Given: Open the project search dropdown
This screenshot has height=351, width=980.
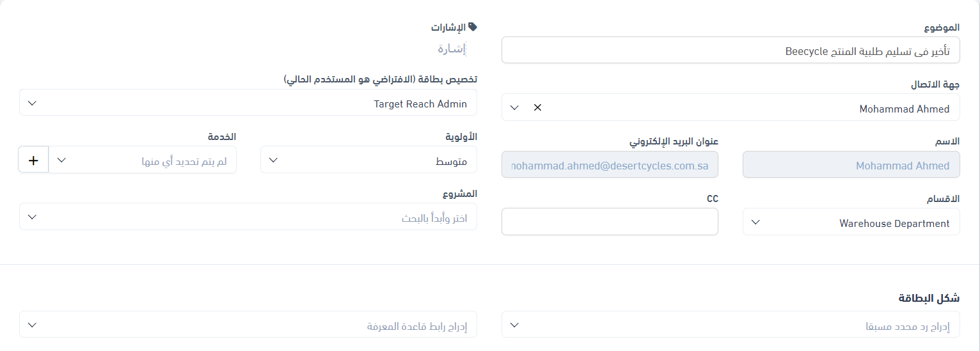Looking at the screenshot, I should click(248, 217).
